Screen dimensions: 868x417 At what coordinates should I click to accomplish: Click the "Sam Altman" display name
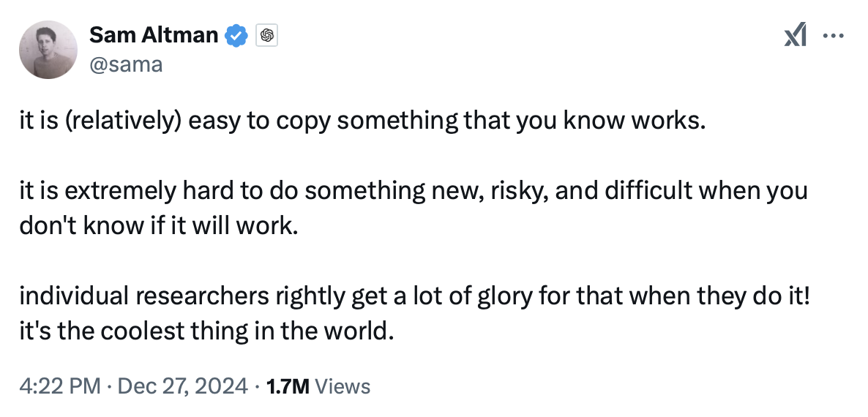point(154,35)
